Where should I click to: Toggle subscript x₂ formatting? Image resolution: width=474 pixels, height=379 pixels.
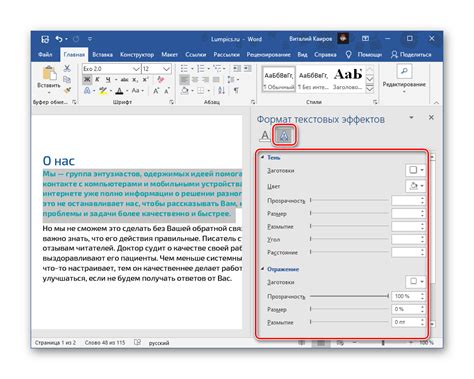[x=135, y=79]
